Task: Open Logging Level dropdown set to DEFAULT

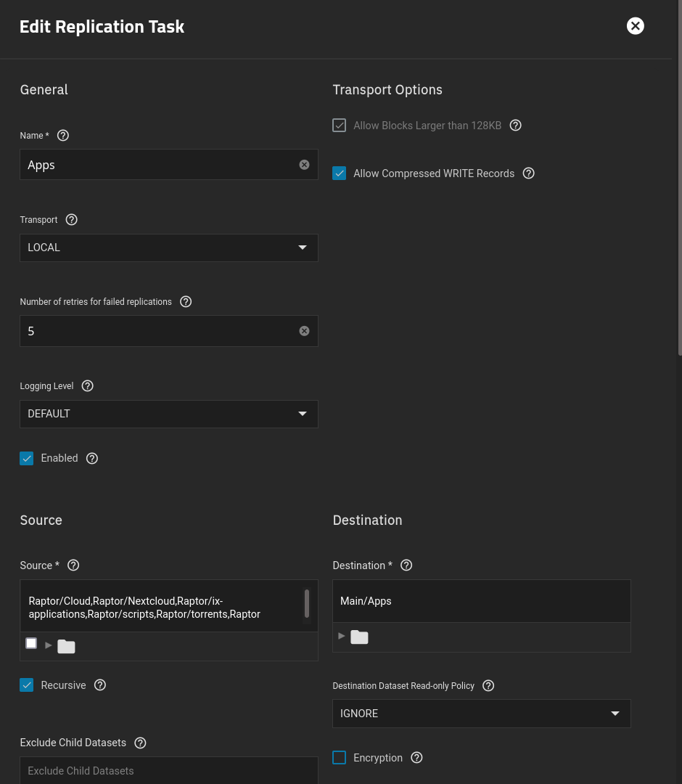Action: [x=168, y=414]
